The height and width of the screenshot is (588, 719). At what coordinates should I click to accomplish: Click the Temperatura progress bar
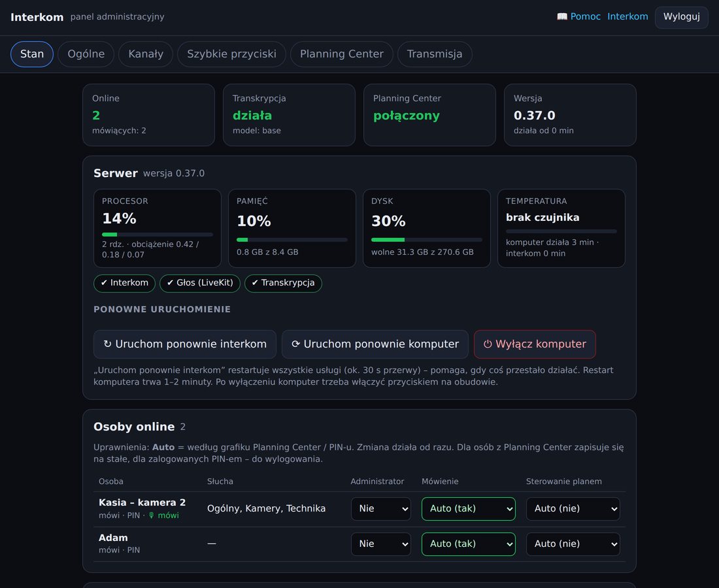click(561, 231)
